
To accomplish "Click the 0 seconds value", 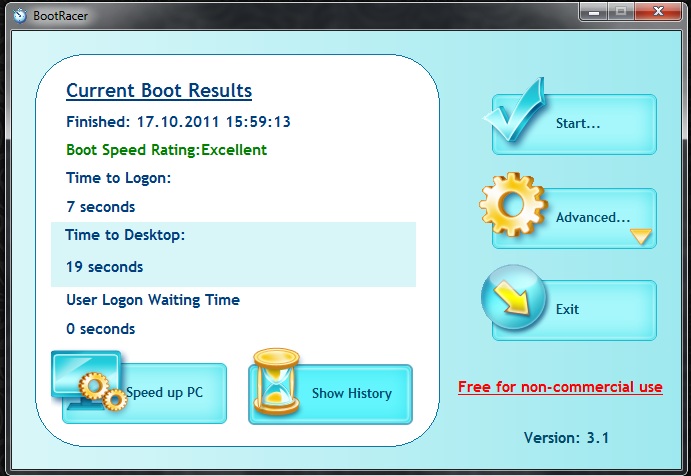I will point(100,329).
